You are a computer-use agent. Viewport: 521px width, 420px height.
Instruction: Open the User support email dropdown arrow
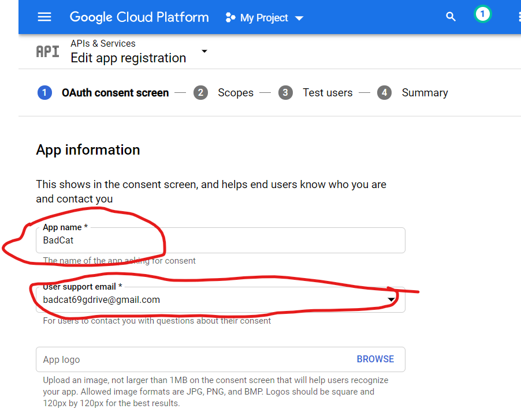coord(392,300)
